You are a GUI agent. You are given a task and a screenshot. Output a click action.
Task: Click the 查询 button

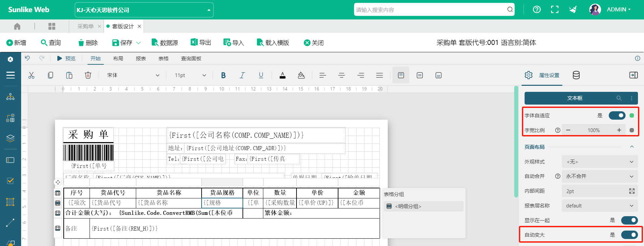click(x=51, y=43)
